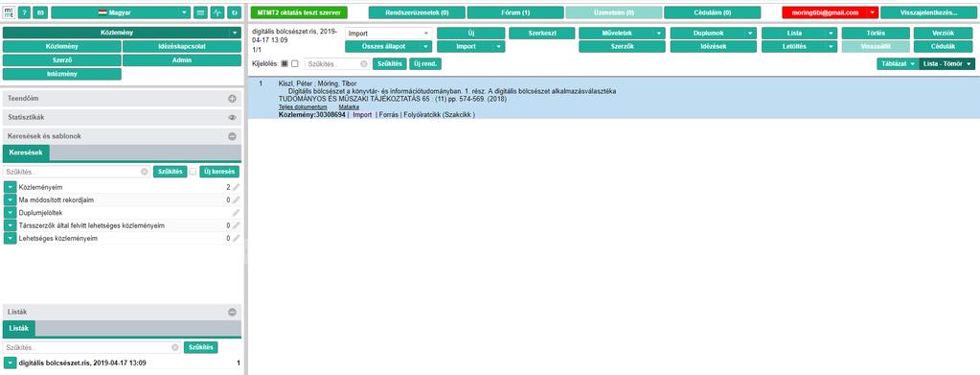The image size is (980, 375).
Task: Toggle checkbox next to Új keresés
Action: [x=194, y=172]
